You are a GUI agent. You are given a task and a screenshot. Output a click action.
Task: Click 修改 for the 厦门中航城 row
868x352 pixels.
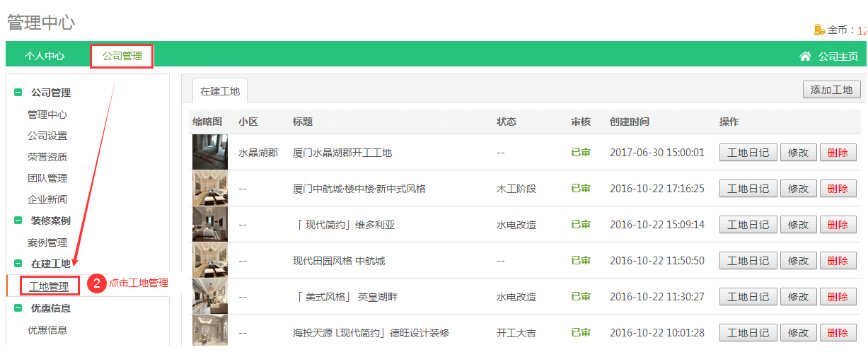click(x=798, y=189)
